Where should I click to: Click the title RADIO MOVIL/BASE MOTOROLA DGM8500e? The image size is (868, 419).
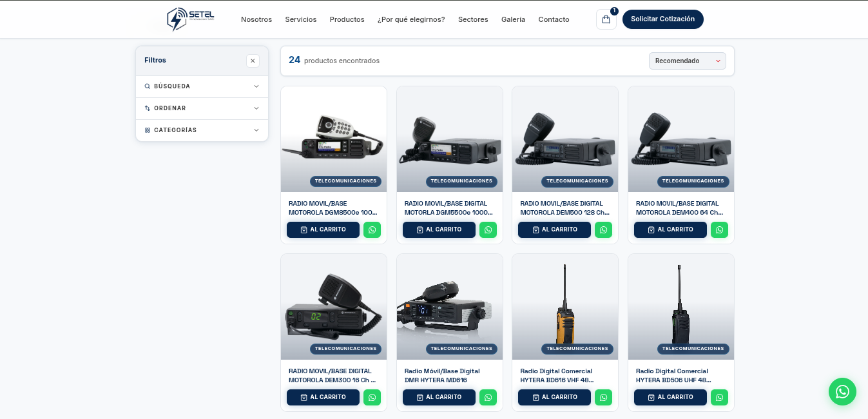tap(333, 208)
